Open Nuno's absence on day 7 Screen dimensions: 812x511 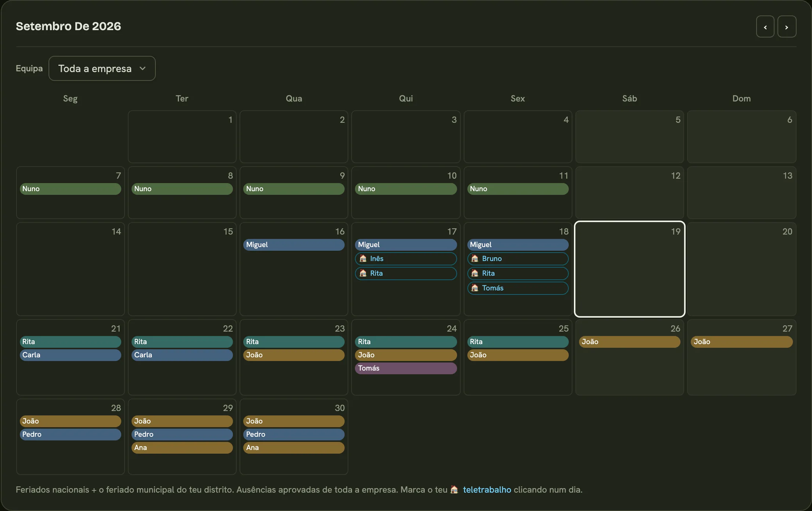[x=70, y=189]
